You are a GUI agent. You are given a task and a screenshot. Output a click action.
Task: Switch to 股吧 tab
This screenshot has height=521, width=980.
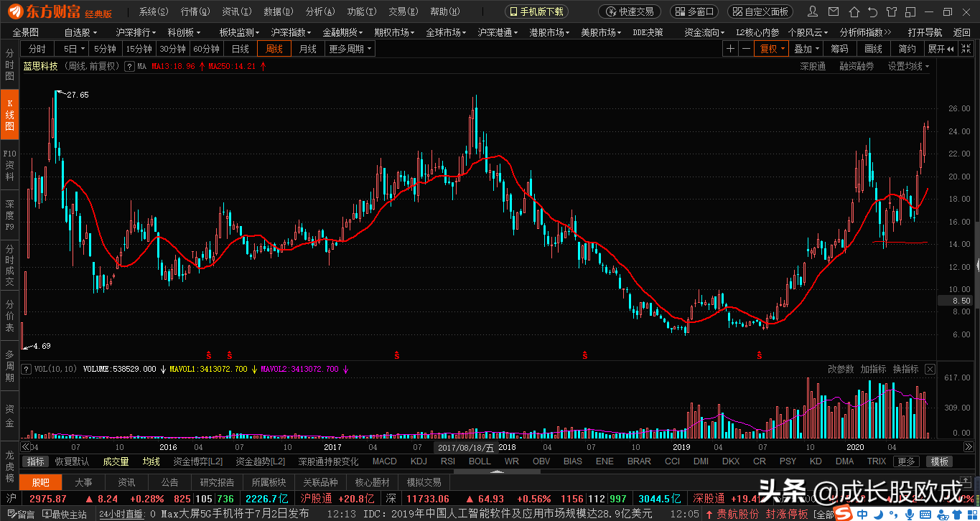coord(41,482)
